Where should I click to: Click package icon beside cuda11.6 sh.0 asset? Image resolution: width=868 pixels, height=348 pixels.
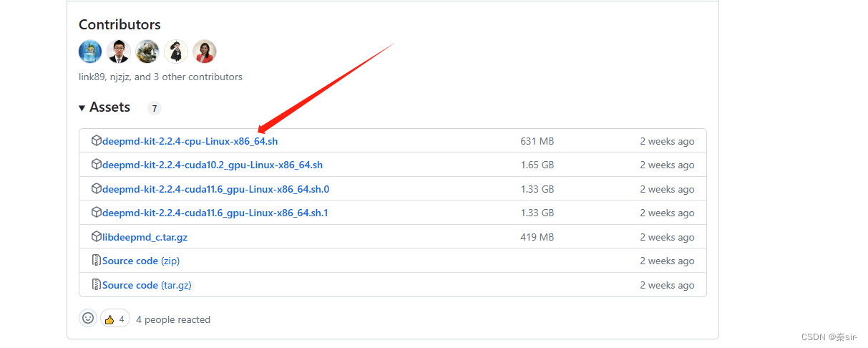pyautogui.click(x=97, y=189)
